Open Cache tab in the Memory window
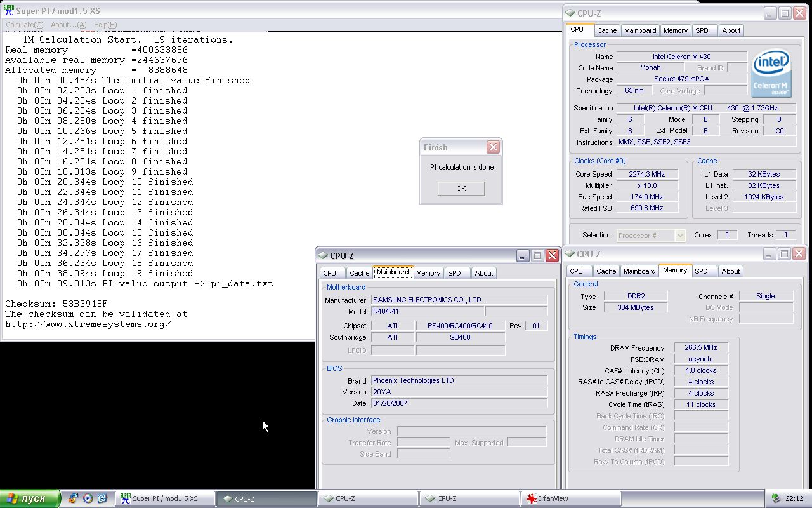 click(x=606, y=271)
